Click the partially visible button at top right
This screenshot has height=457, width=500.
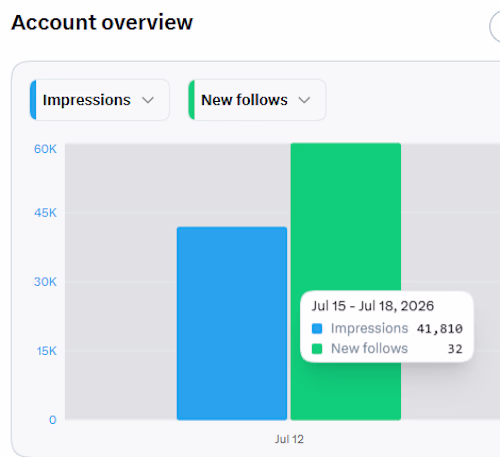[x=495, y=27]
